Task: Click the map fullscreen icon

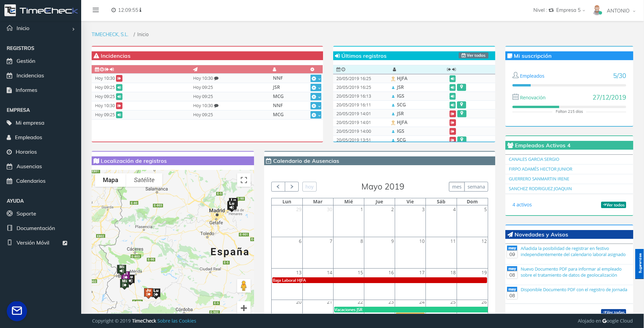Action: tap(244, 180)
